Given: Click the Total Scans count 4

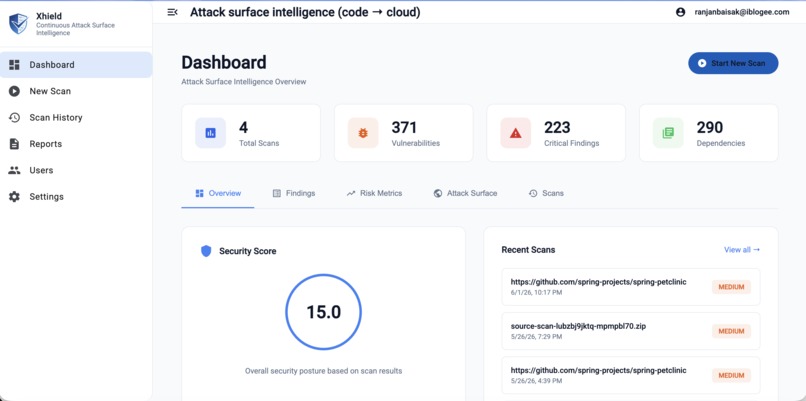Looking at the screenshot, I should tap(244, 127).
